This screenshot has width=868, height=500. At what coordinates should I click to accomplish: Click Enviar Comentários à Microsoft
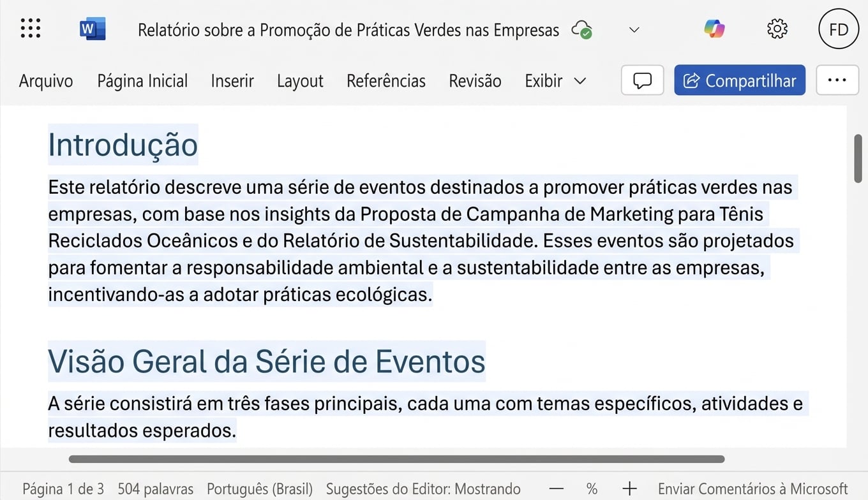point(753,489)
